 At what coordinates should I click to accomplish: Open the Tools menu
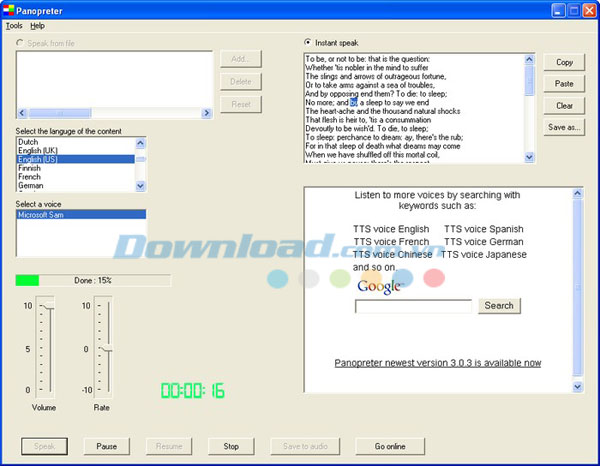pos(14,25)
